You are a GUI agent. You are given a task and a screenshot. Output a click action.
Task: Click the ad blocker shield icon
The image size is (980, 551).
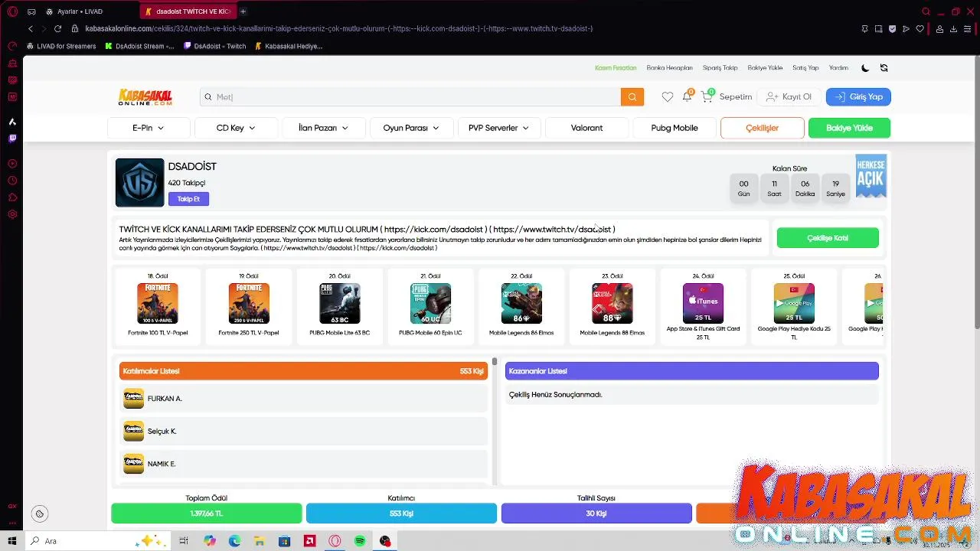click(892, 28)
